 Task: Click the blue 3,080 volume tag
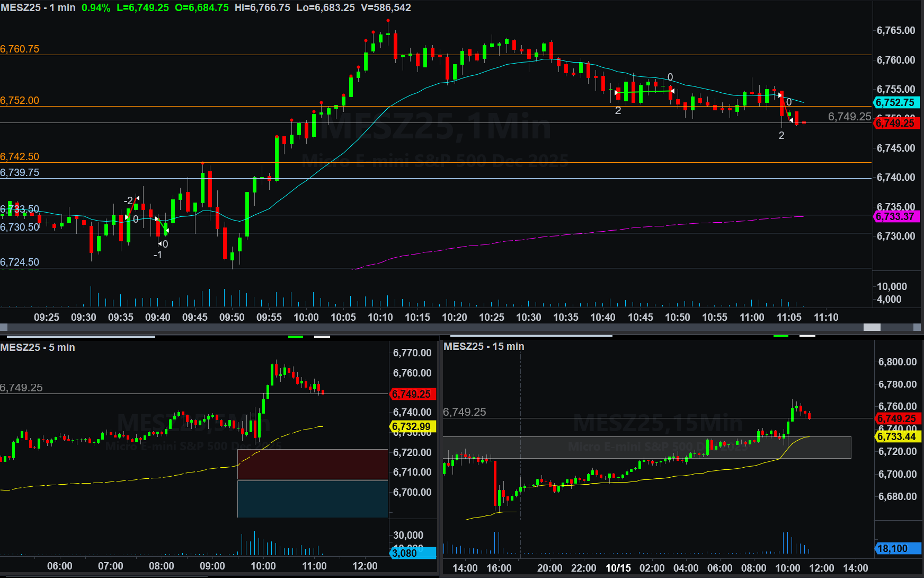click(x=412, y=553)
